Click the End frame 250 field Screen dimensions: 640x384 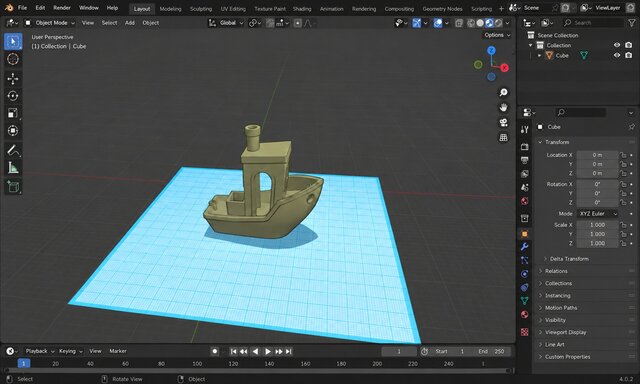491,352
